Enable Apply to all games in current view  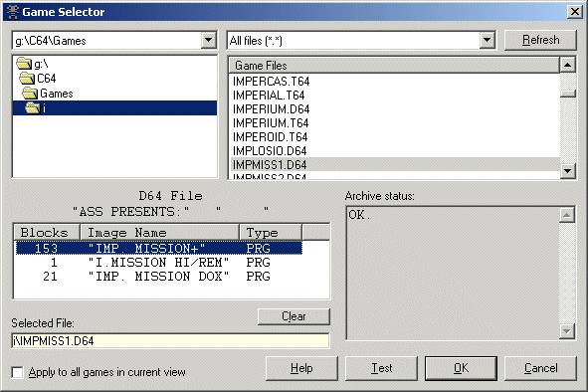[17, 372]
